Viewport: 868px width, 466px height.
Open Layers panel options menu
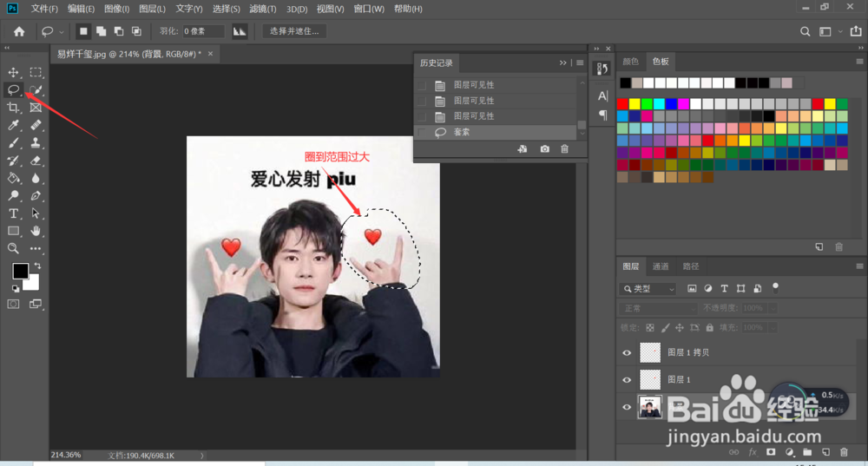[x=859, y=266]
